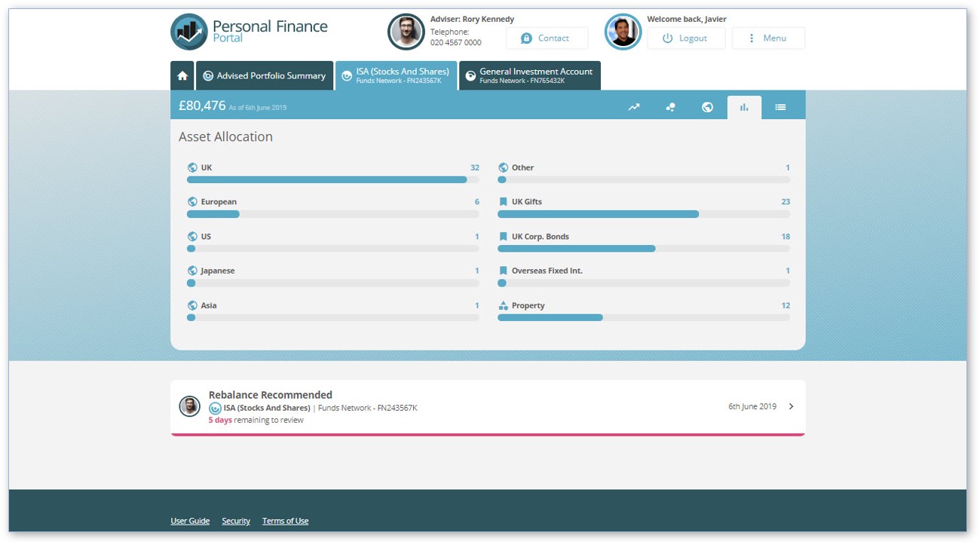Click the globe icon beside US
Viewport: 980px width, 545px height.
coord(192,237)
